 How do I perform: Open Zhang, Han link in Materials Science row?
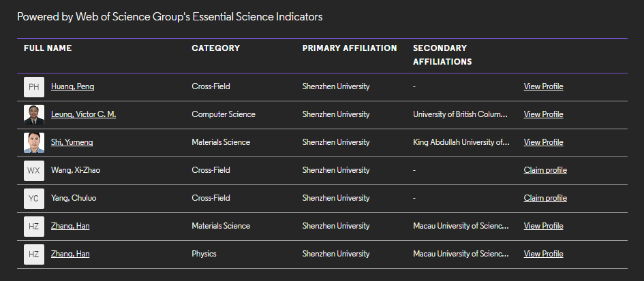coord(70,226)
